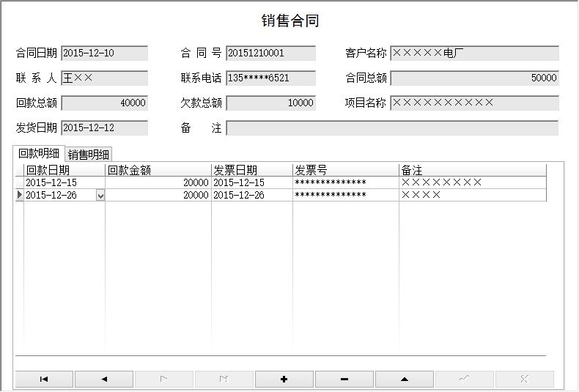Click the 欠款总额 field showing 10000
579x392 pixels.
(270, 103)
